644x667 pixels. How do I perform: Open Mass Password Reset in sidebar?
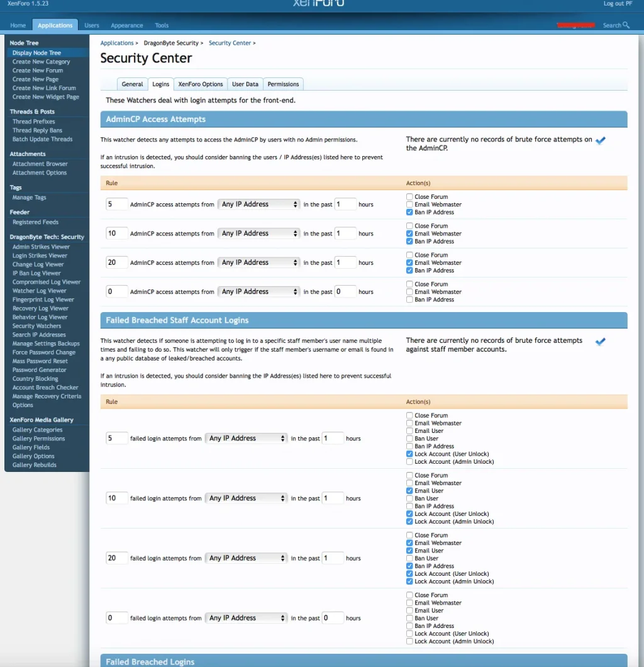tap(40, 361)
